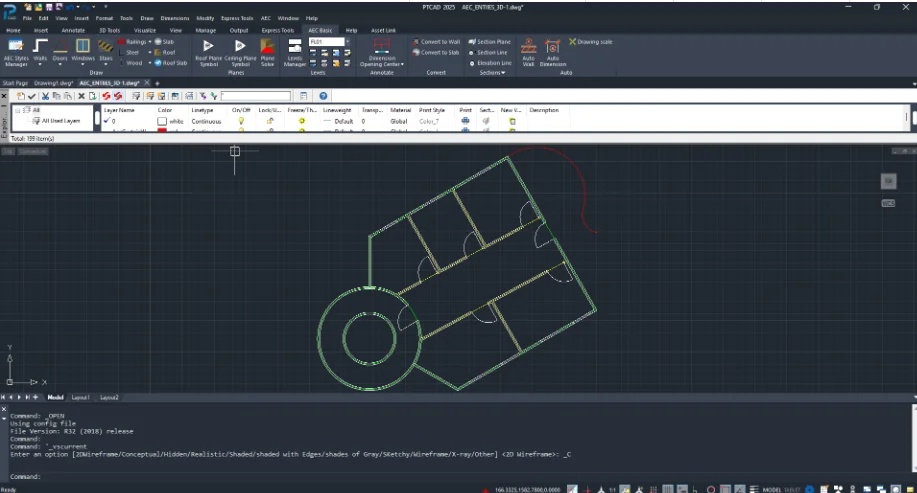Open the Railings dropdown

(x=150, y=42)
